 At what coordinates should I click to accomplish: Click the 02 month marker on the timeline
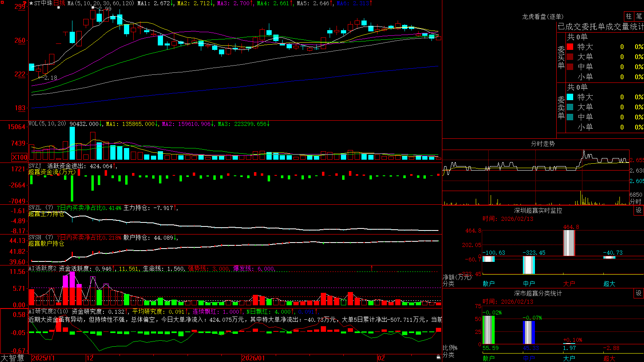click(381, 358)
